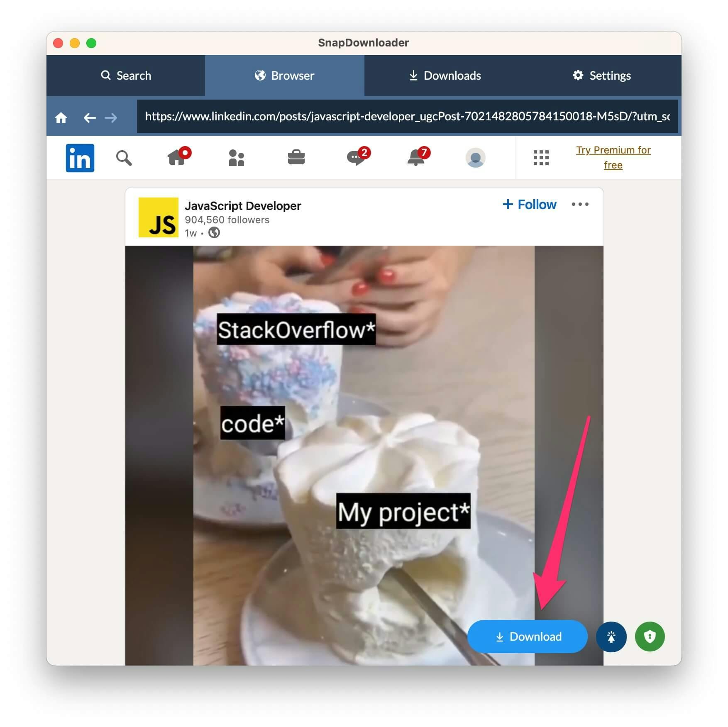Go back with the left arrow

[x=90, y=118]
